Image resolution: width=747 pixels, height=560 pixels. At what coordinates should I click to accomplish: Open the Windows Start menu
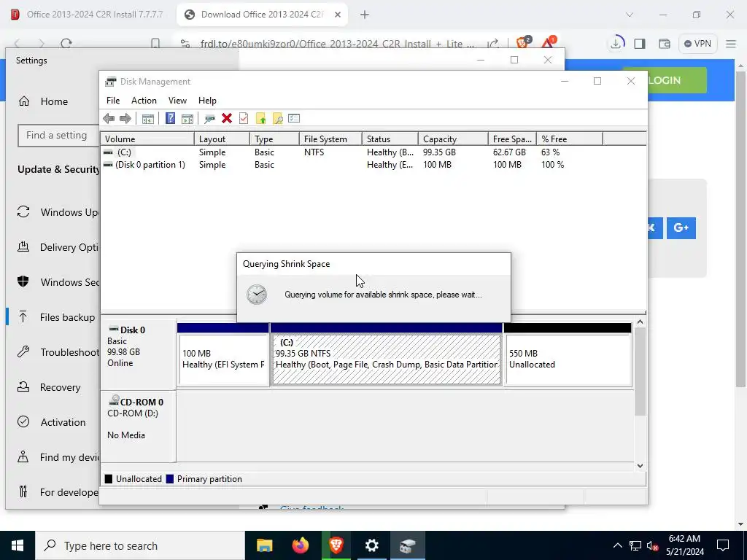click(18, 545)
